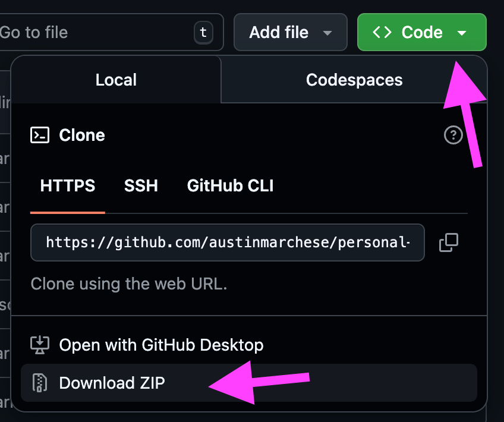This screenshot has width=504, height=422.
Task: Open the green Code dropdown button
Action: click(422, 32)
